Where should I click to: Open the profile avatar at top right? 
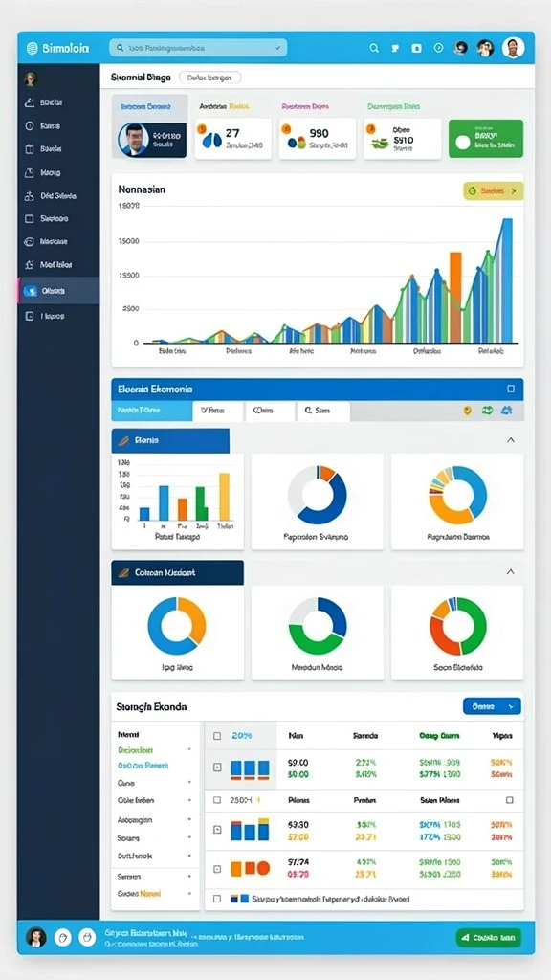point(513,48)
